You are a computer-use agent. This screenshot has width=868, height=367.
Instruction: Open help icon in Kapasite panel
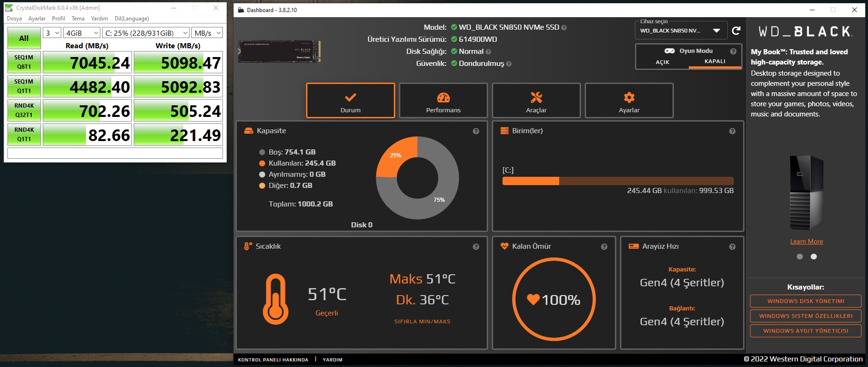pyautogui.click(x=476, y=131)
